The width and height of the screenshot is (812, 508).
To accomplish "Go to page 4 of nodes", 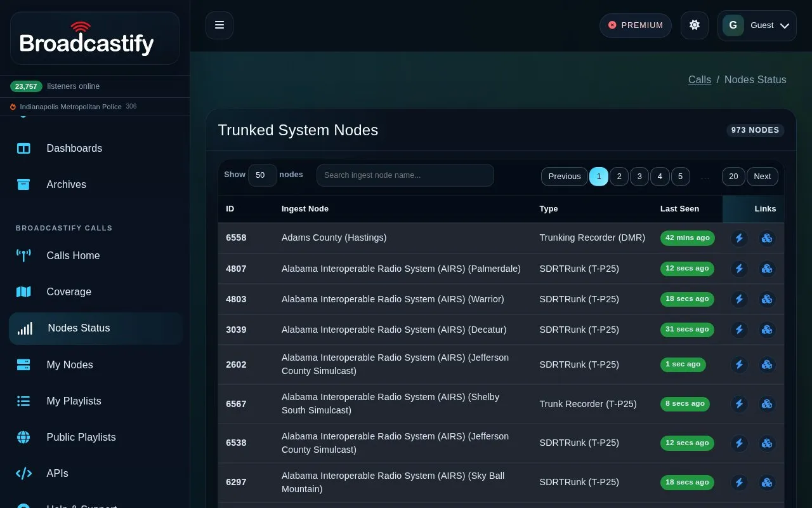I will [660, 177].
